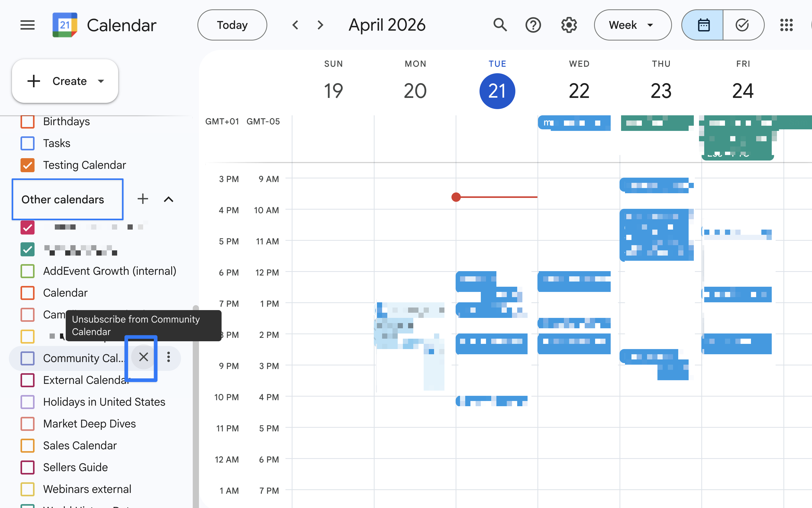Click the Today button

pyautogui.click(x=232, y=25)
